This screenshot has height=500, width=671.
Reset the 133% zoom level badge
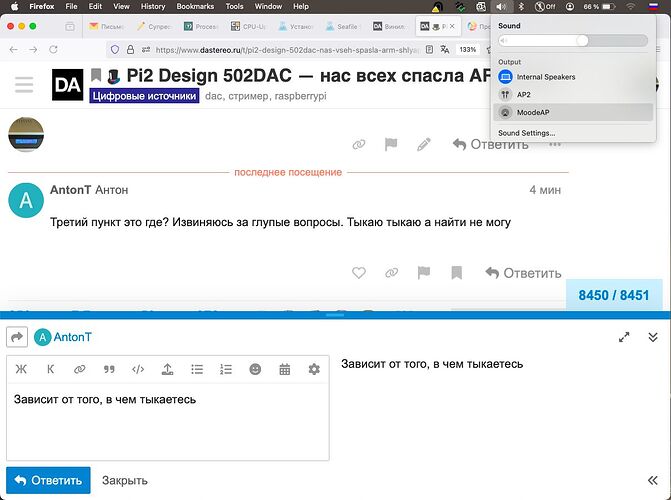pos(468,50)
